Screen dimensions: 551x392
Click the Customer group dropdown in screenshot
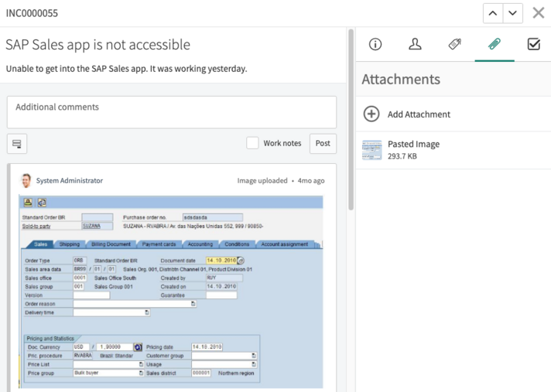[224, 356]
